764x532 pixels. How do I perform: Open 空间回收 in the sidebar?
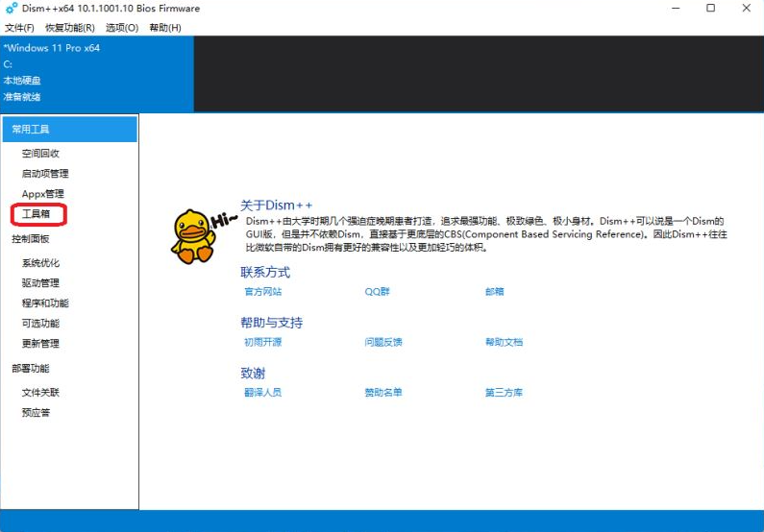pyautogui.click(x=40, y=154)
